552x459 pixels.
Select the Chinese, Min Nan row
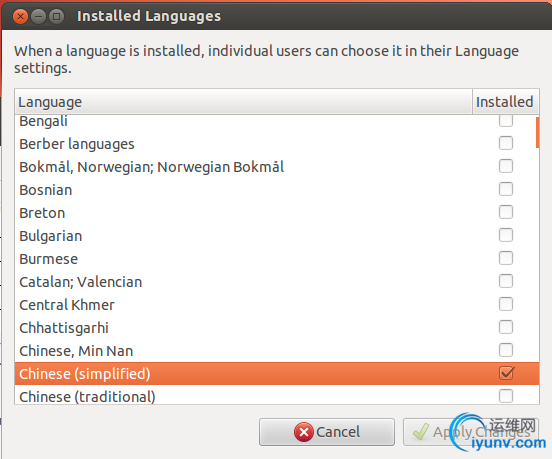(277, 351)
